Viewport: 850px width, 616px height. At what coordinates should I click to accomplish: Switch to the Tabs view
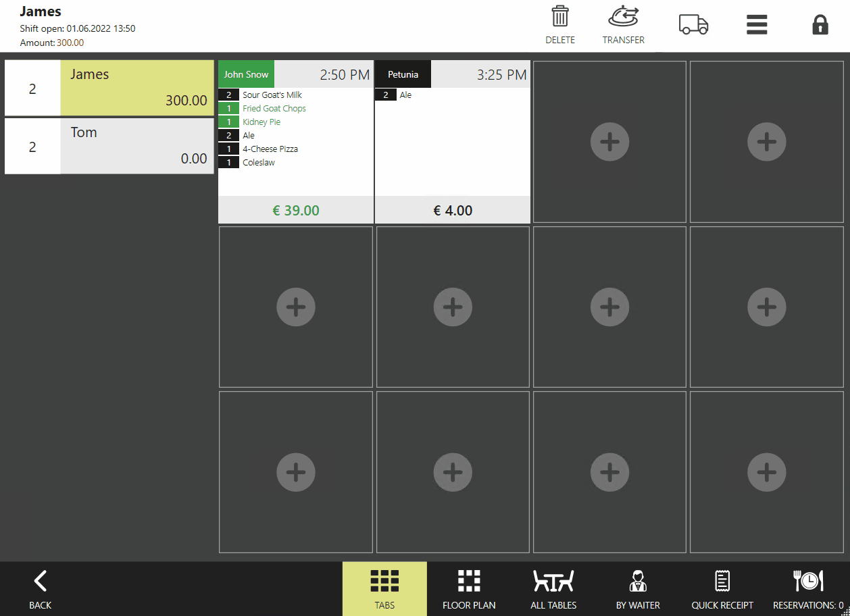[384, 589]
